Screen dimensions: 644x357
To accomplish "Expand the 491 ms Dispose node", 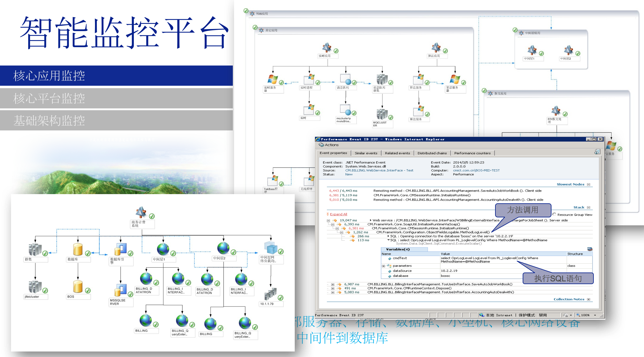I will pyautogui.click(x=333, y=288).
